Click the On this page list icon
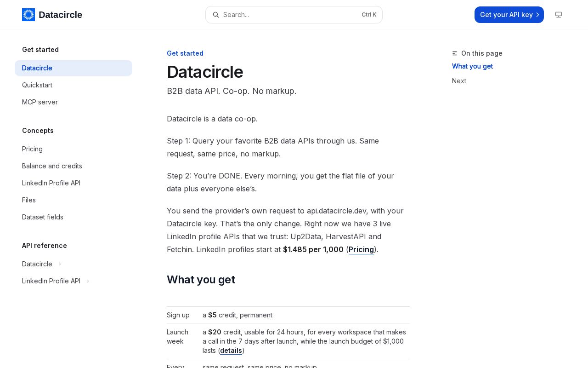This screenshot has height=368, width=588. (x=455, y=53)
